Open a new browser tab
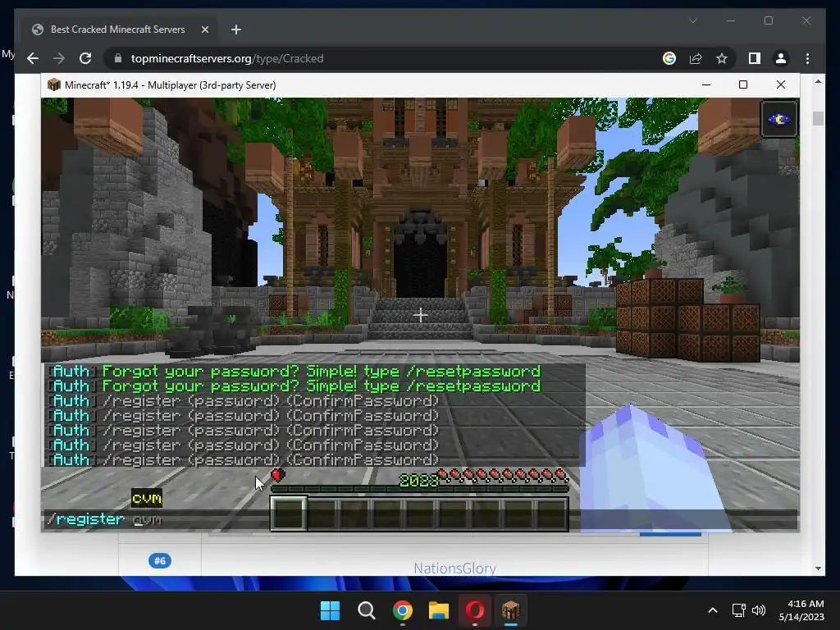Viewport: 840px width, 630px height. click(236, 30)
